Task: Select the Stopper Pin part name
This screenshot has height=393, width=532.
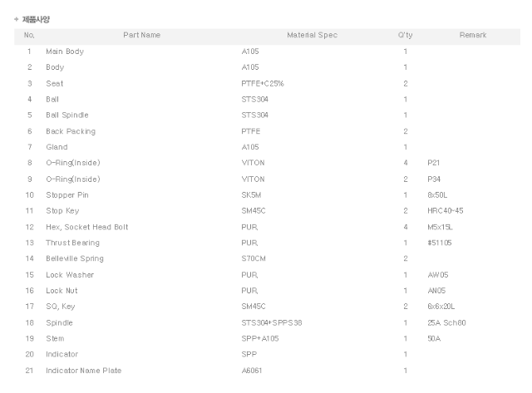Action: pos(67,195)
